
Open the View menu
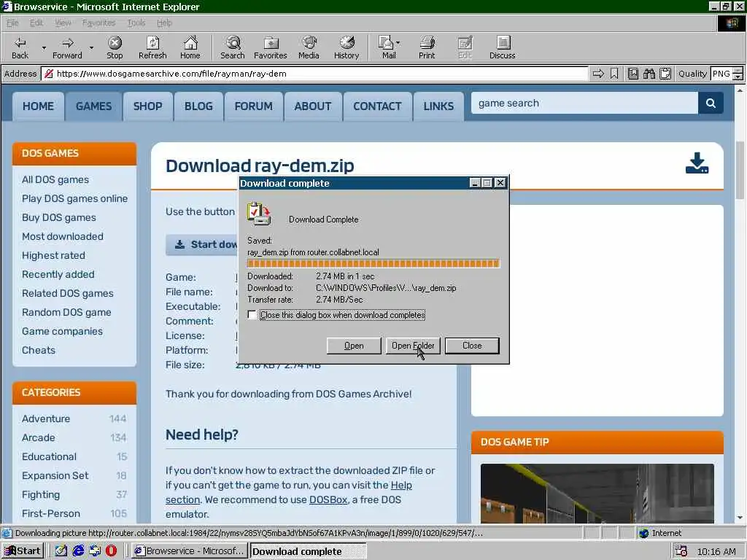pyautogui.click(x=63, y=23)
